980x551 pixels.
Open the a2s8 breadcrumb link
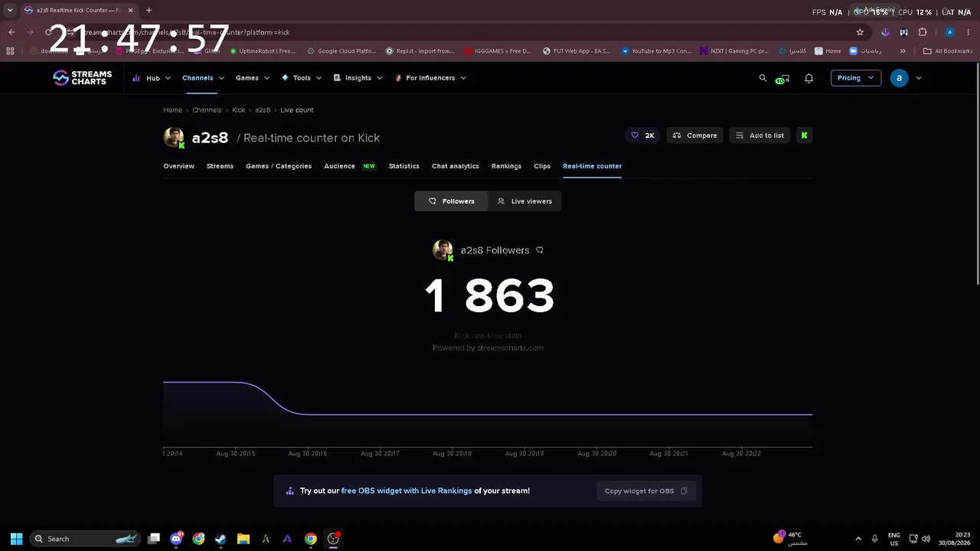click(x=263, y=110)
